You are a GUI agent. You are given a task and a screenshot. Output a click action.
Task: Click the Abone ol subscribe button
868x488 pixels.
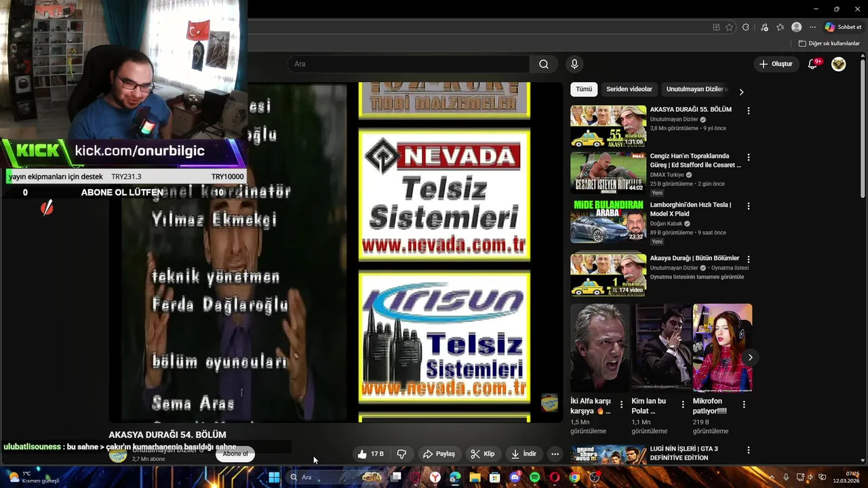[x=235, y=454]
